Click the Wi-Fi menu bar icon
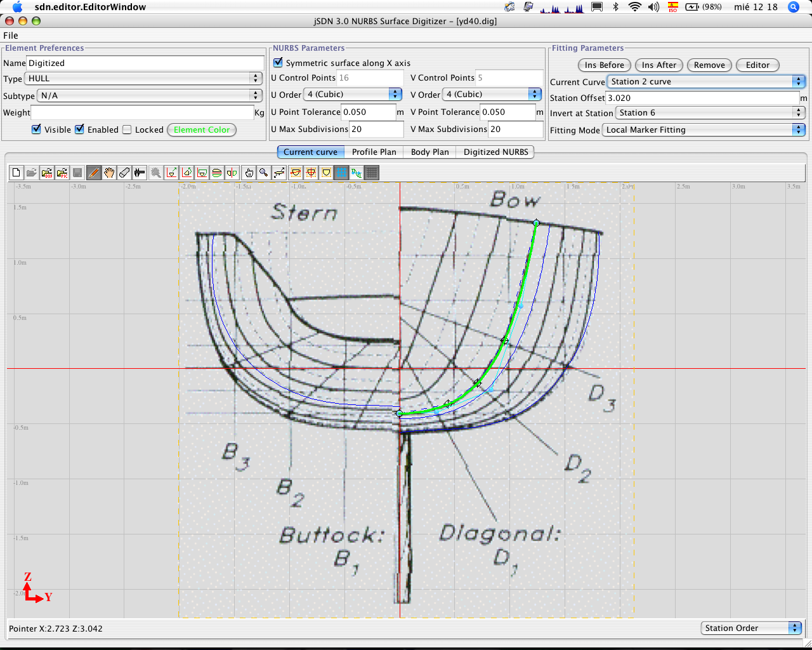 point(634,7)
